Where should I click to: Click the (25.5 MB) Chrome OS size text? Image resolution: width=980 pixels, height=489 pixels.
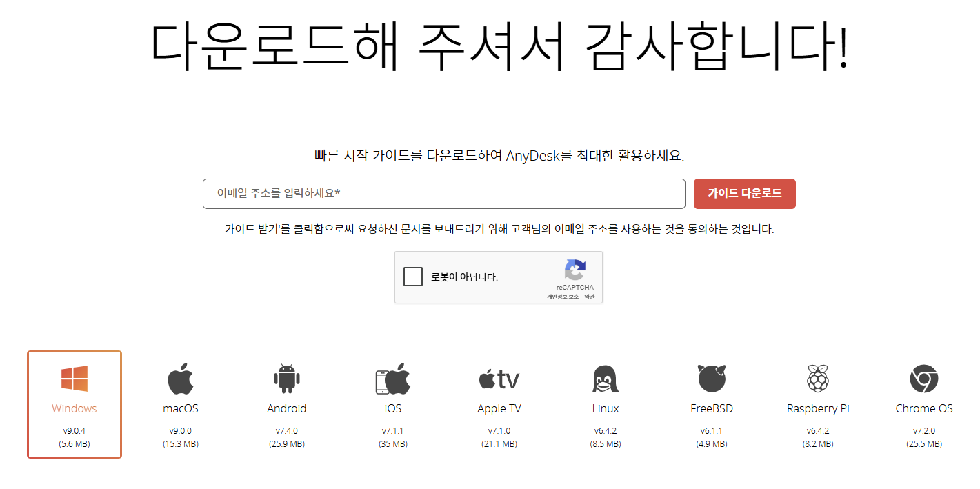click(x=924, y=444)
